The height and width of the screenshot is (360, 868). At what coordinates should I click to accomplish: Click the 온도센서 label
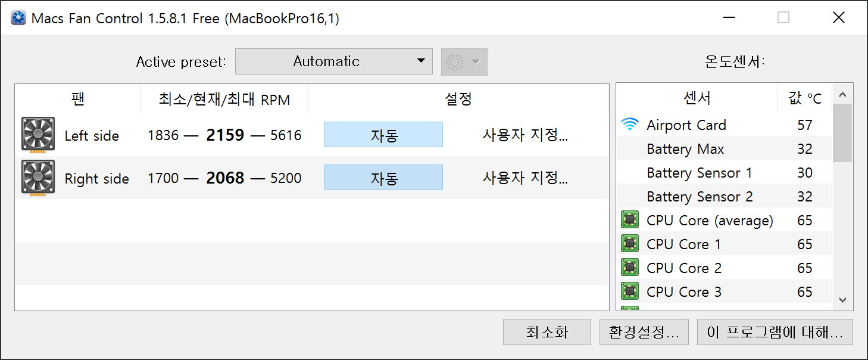point(735,61)
